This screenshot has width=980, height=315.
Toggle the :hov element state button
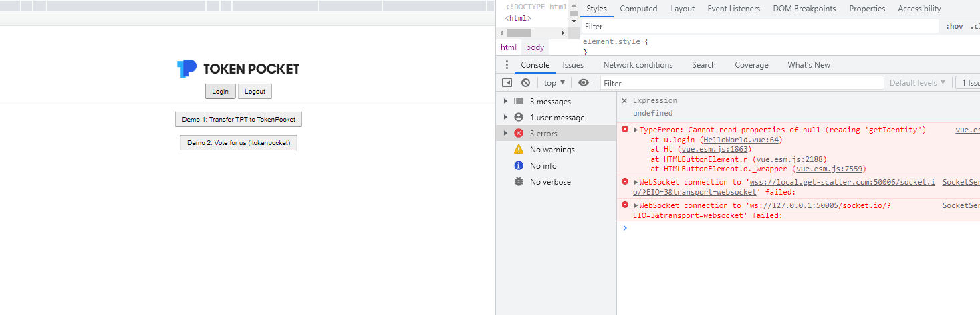click(954, 27)
